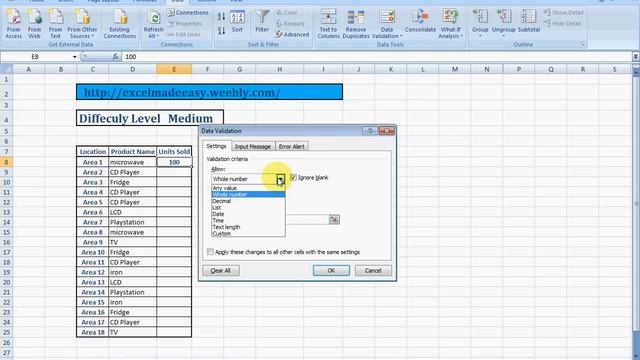This screenshot has width=640, height=360.
Task: Open From Other Sources menu
Action: (82, 24)
